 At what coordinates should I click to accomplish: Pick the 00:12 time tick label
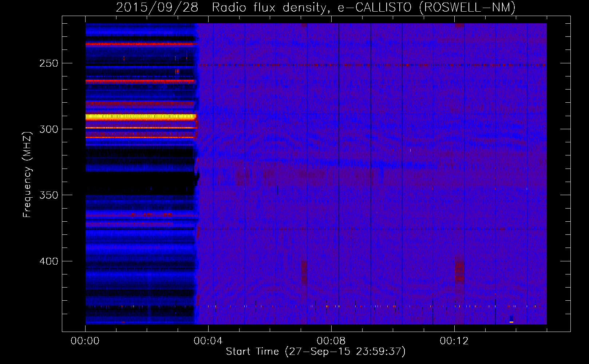point(454,341)
